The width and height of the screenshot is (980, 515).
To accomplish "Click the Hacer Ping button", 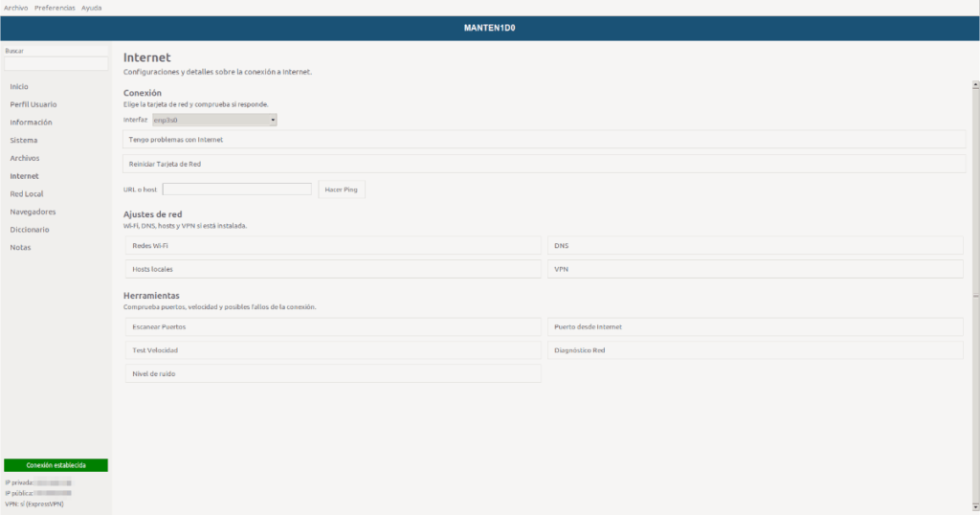I will coord(342,190).
